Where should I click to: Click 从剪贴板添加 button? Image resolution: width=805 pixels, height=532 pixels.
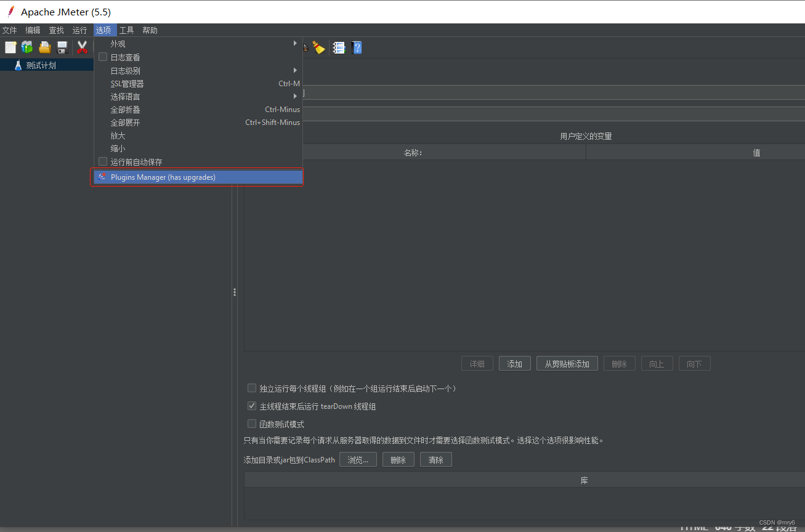coord(567,363)
